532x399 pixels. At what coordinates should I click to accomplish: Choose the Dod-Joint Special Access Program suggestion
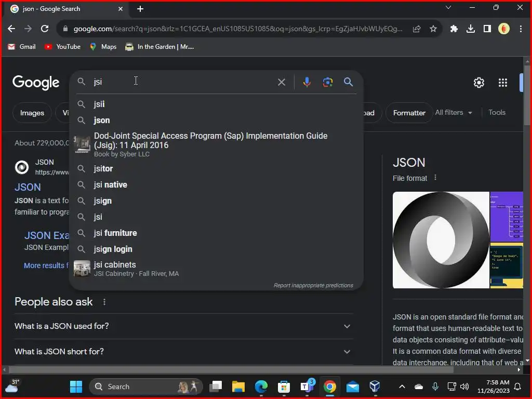click(x=216, y=144)
